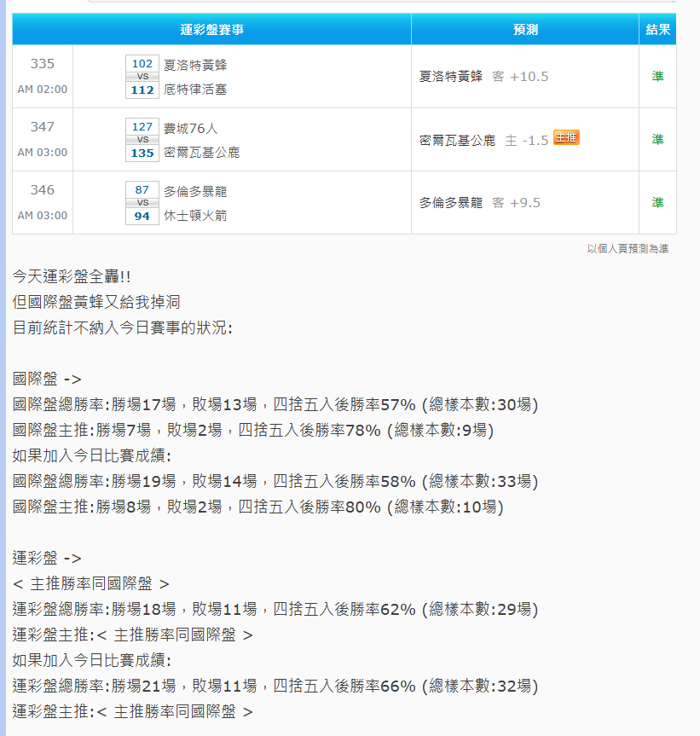Click the score 112 for 底特律活塞
Image resolution: width=700 pixels, height=736 pixels.
click(x=142, y=90)
